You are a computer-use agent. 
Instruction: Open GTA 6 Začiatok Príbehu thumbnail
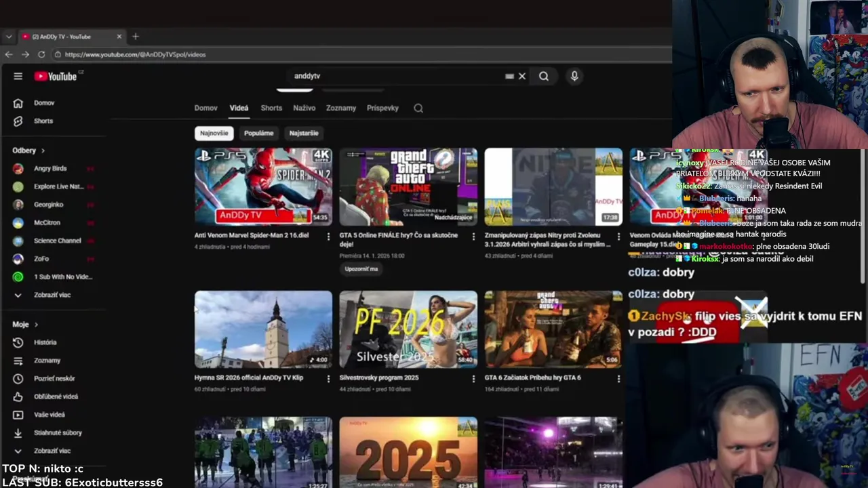point(553,329)
